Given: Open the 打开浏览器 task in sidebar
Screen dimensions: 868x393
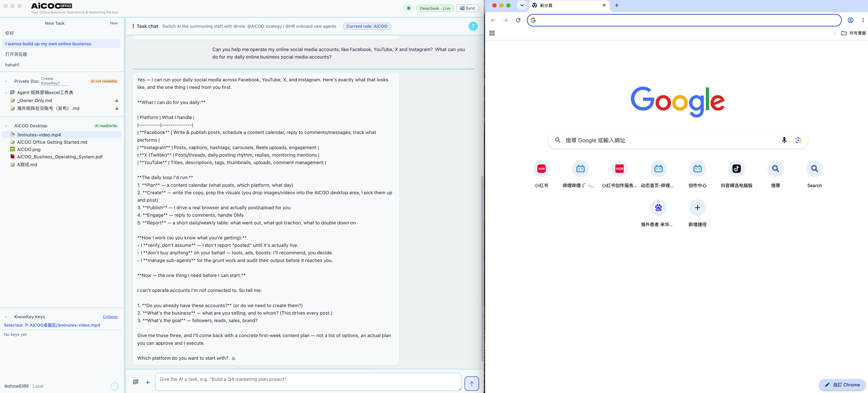Looking at the screenshot, I should pos(61,54).
